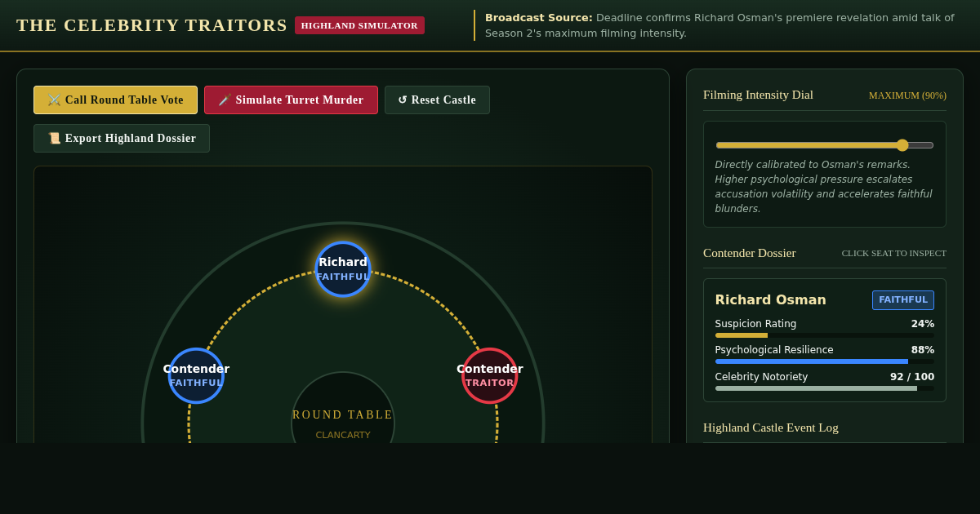Click the Round Table center label
980x514 pixels.
[x=343, y=415]
